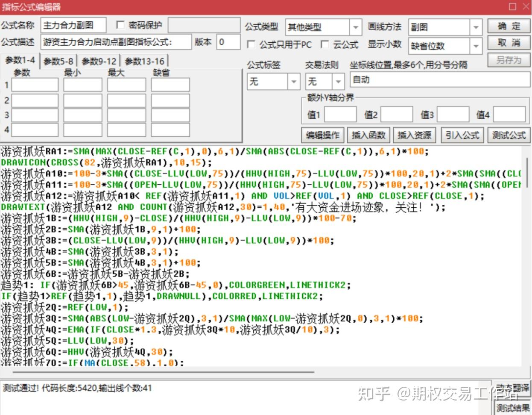Click 插入资源 to insert a resource
Image resolution: width=532 pixels, height=415 pixels.
[414, 135]
